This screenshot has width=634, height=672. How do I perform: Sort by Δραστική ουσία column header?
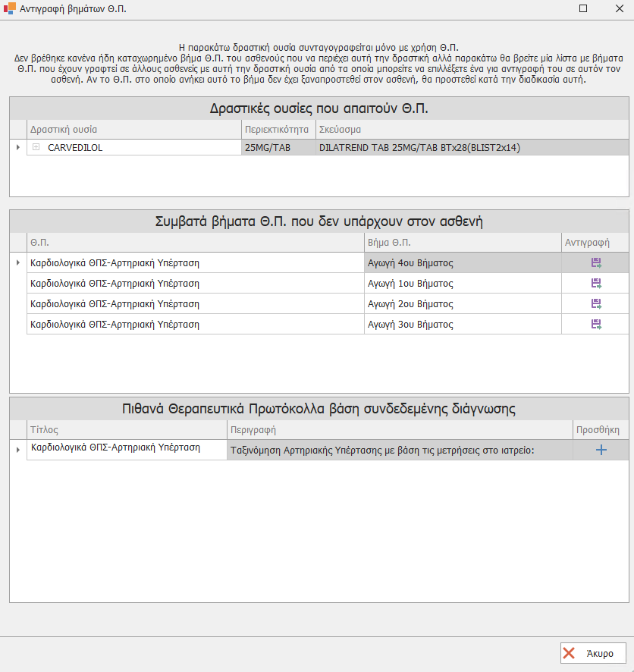tap(133, 129)
